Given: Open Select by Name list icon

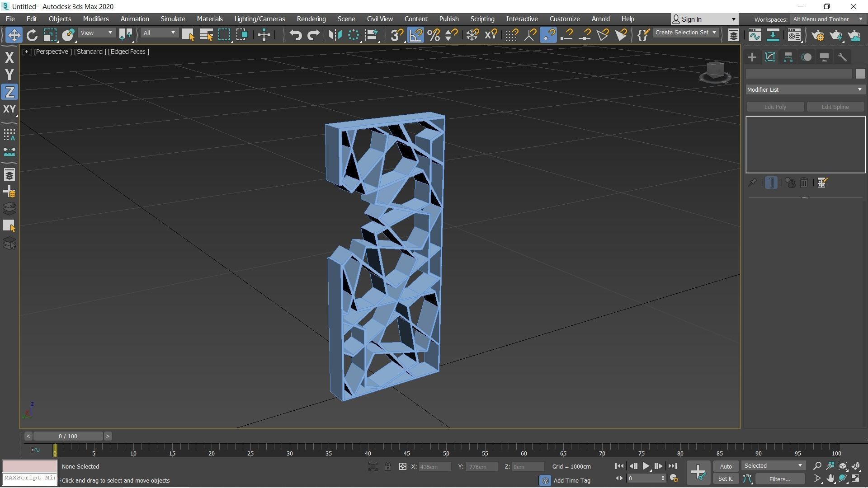Looking at the screenshot, I should [x=206, y=35].
